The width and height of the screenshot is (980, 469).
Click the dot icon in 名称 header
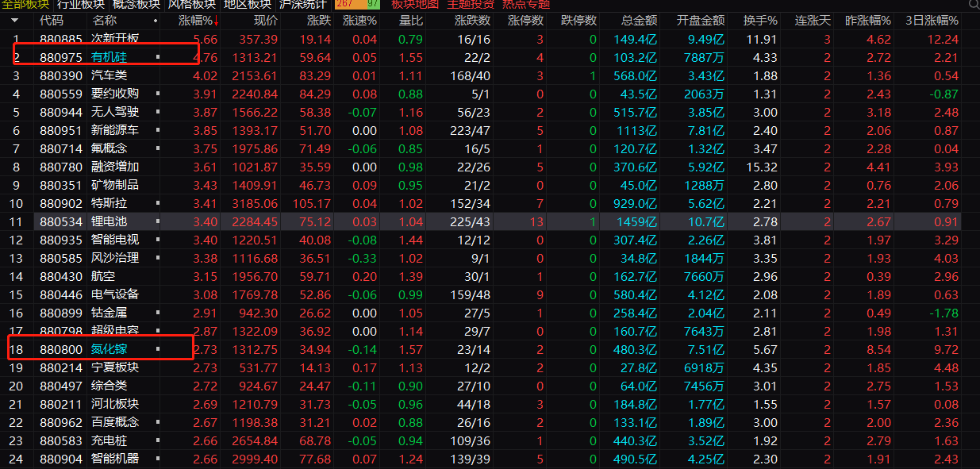point(155,21)
